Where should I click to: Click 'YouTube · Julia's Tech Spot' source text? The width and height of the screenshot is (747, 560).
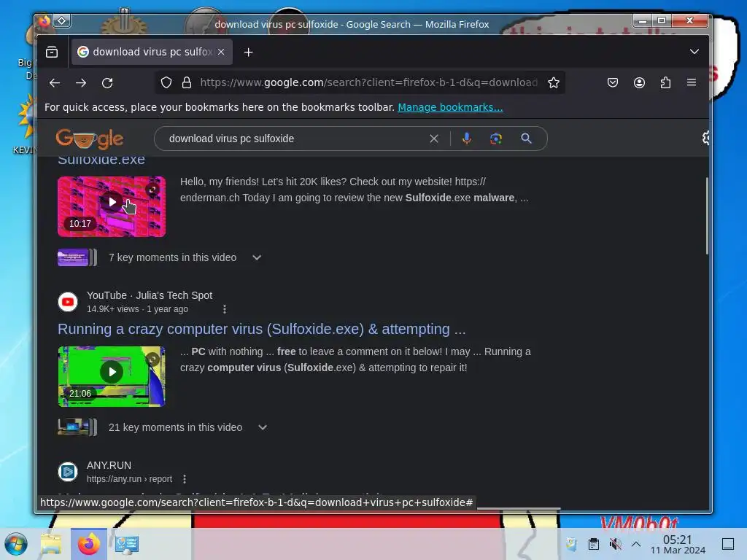tap(150, 295)
